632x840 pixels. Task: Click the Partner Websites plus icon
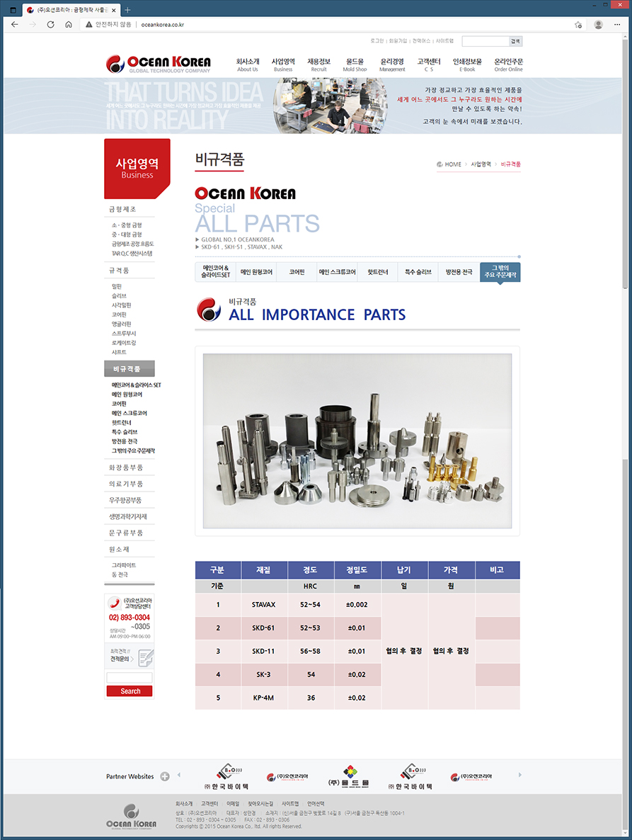[x=165, y=776]
